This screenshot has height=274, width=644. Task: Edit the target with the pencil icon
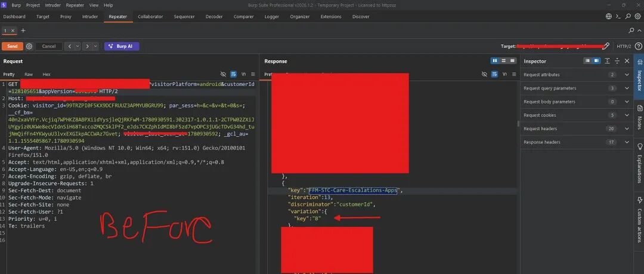click(606, 46)
